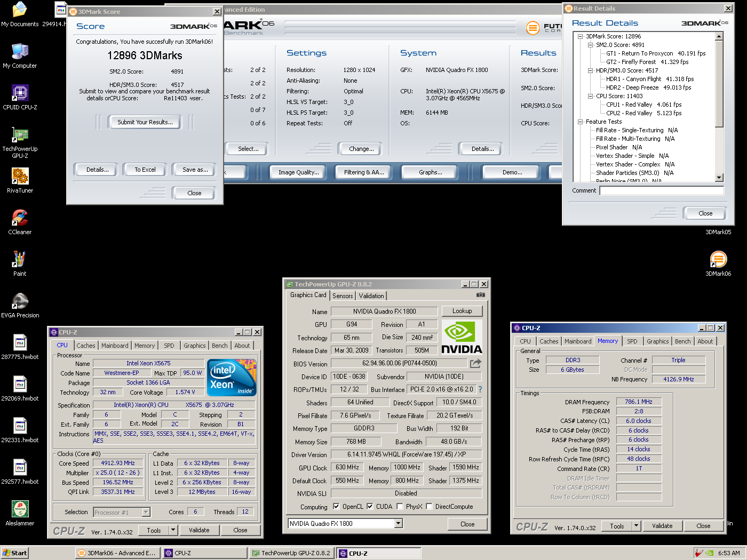
Task: Open Tools dropdown arrow in Memory tab window
Action: (636, 526)
